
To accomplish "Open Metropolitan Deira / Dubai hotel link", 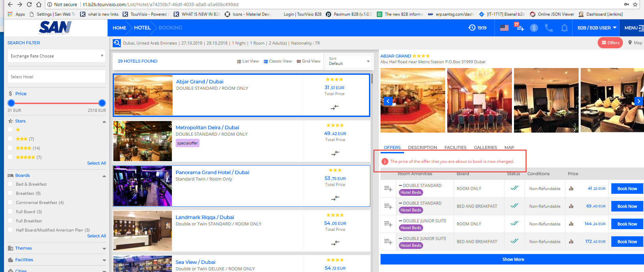I will tap(207, 128).
